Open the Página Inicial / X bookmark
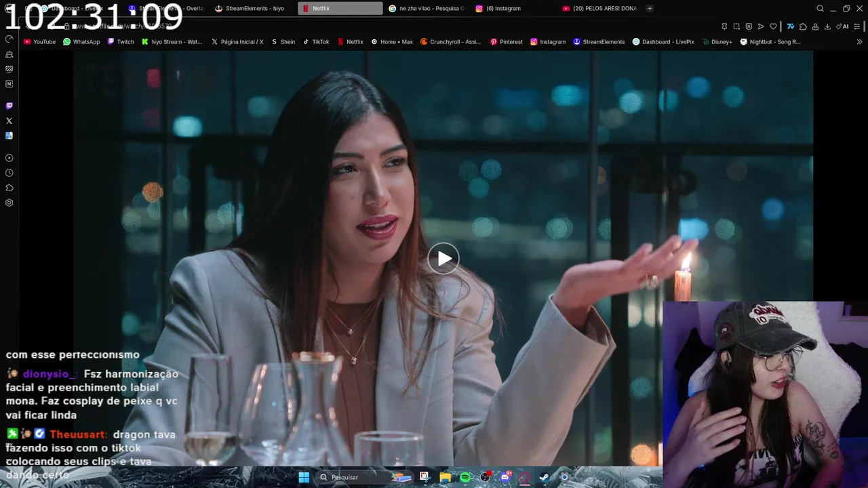The width and height of the screenshot is (868, 488). (237, 41)
